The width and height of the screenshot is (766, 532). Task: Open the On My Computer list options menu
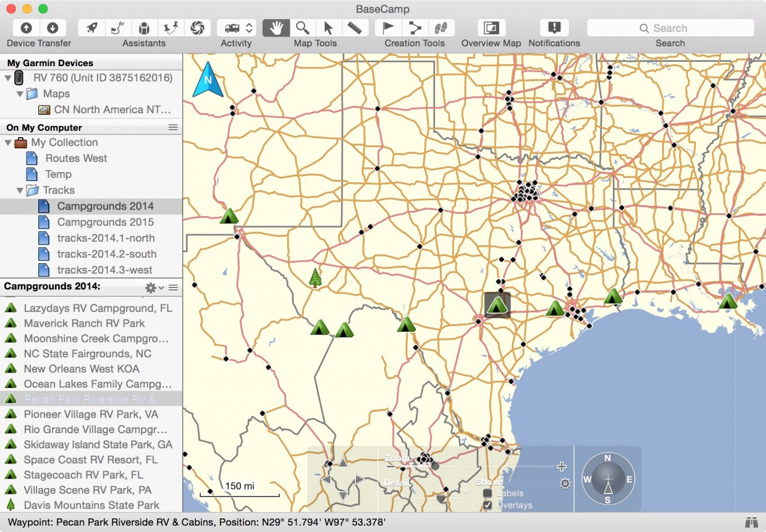point(173,127)
